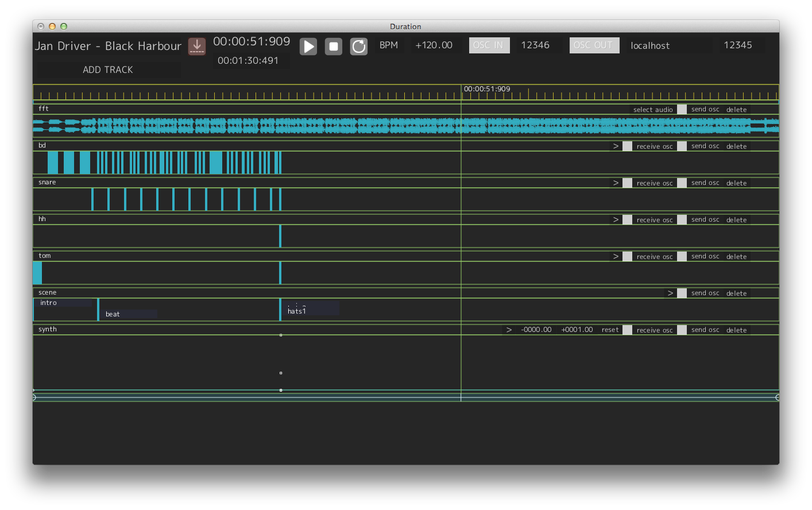Edit the OSC OUT port 12345
This screenshot has width=812, height=510.
[738, 45]
